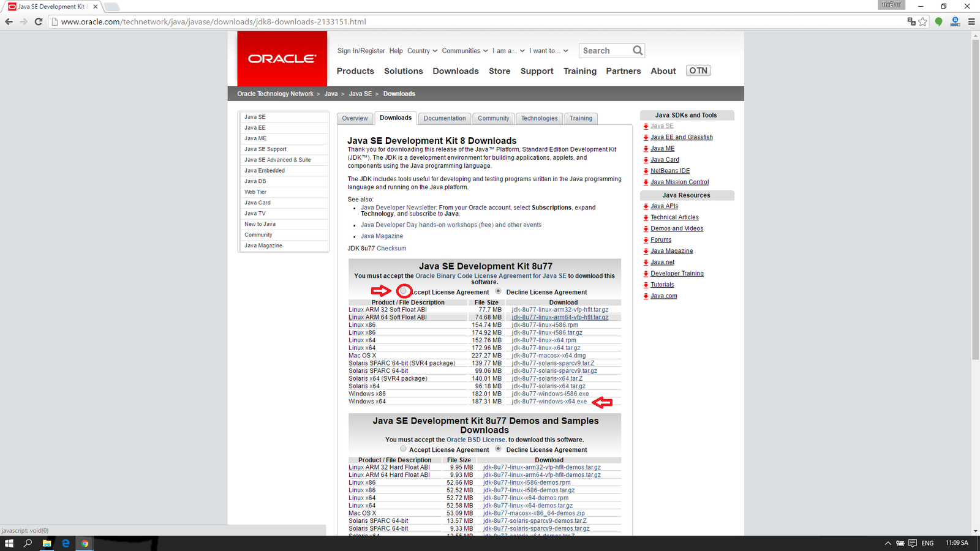Open the Java Developer Newsletter link
The image size is (980, 551).
click(399, 208)
